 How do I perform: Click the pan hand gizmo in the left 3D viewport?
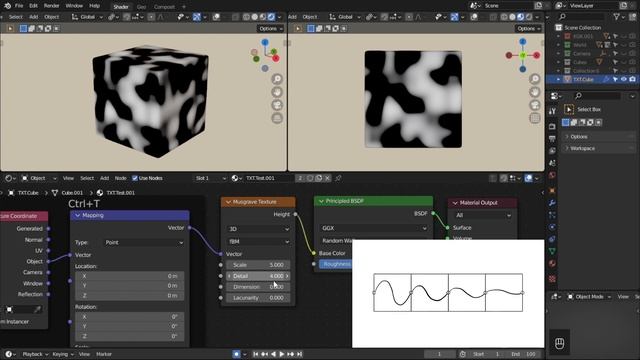[x=277, y=92]
